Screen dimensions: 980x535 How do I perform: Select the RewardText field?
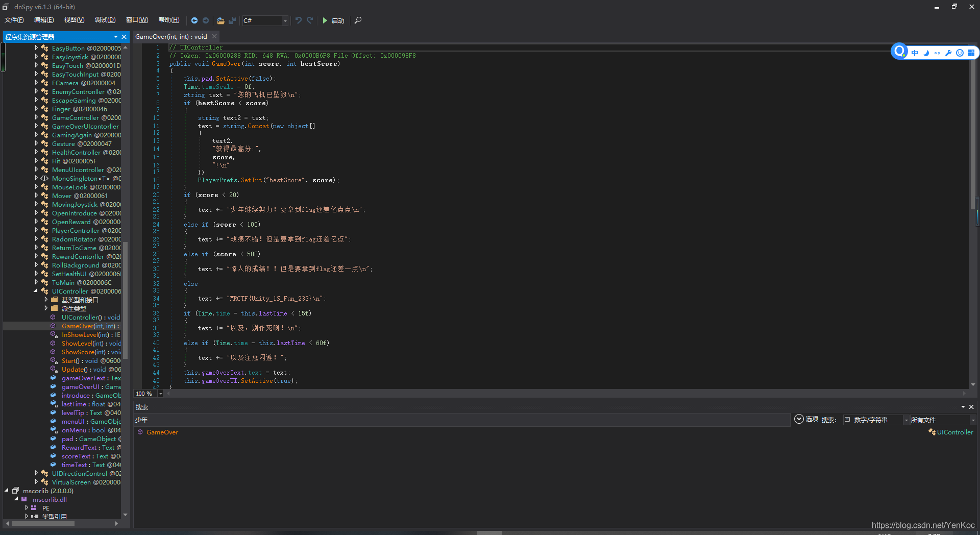pyautogui.click(x=91, y=448)
